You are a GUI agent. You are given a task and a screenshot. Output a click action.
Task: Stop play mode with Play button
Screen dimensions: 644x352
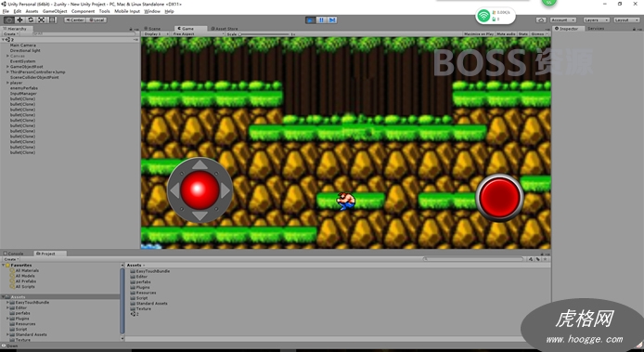pyautogui.click(x=311, y=20)
